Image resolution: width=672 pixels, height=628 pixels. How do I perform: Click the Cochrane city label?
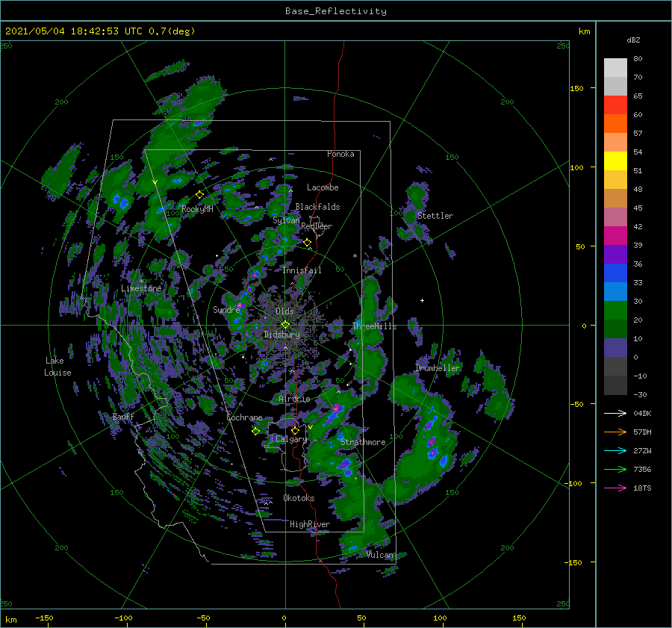[x=244, y=417]
